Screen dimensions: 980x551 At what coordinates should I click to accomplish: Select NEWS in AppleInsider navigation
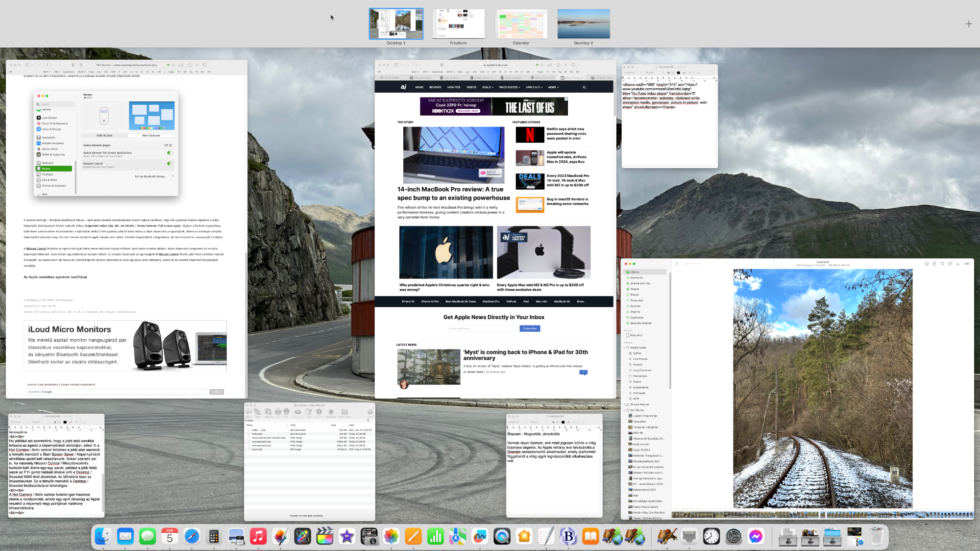click(419, 87)
